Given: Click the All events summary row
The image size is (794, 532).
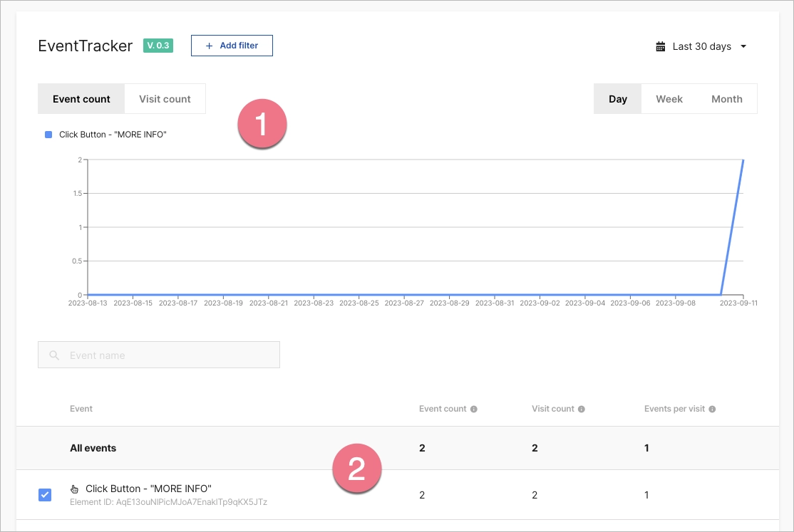Looking at the screenshot, I should tap(93, 448).
